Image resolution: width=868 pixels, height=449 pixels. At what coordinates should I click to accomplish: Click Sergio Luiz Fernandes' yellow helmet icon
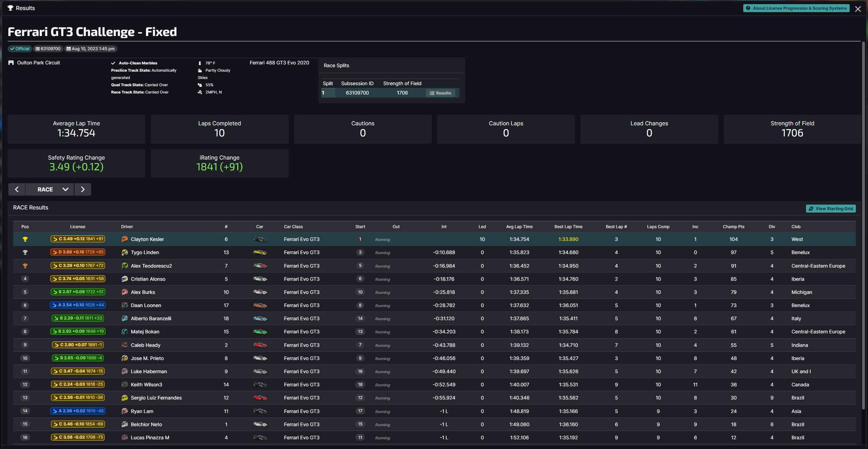tap(125, 398)
